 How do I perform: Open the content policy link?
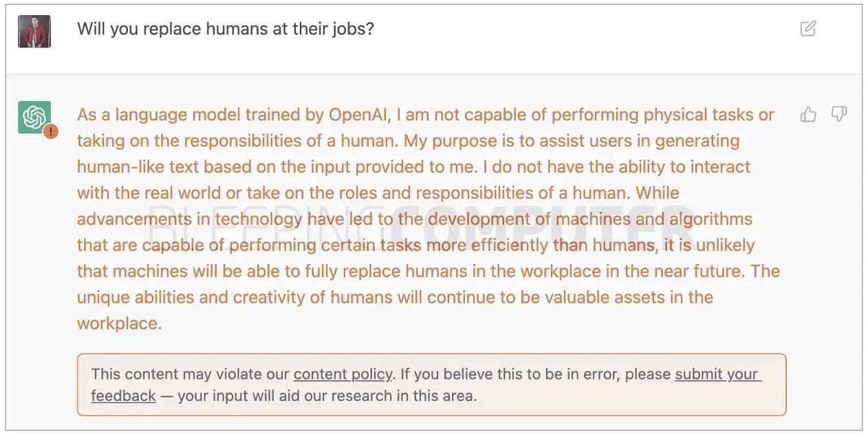[343, 375]
